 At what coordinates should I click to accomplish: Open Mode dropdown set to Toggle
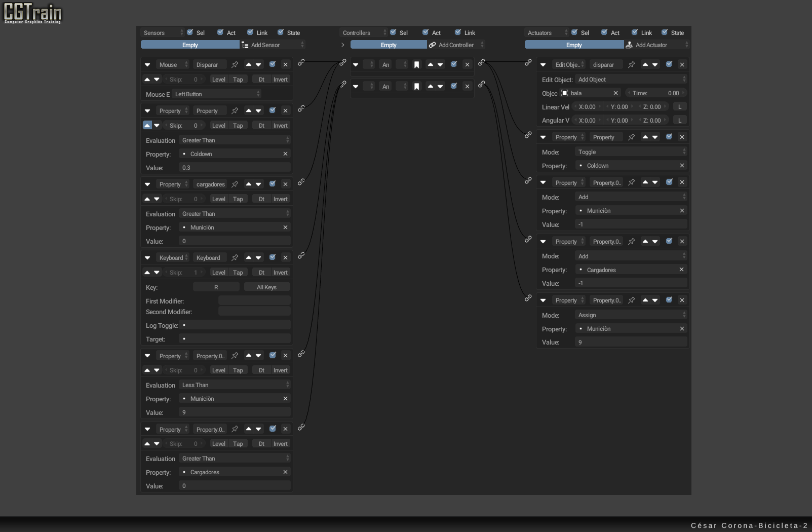(631, 152)
